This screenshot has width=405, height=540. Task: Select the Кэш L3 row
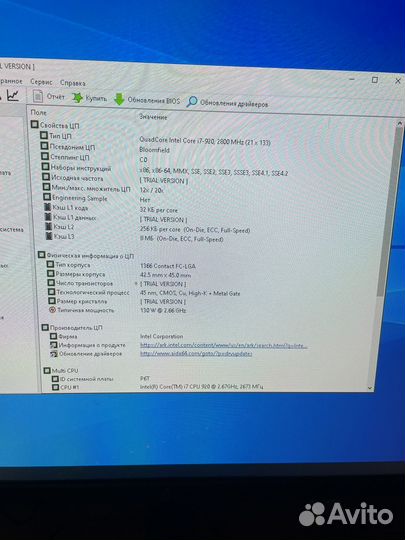60,236
